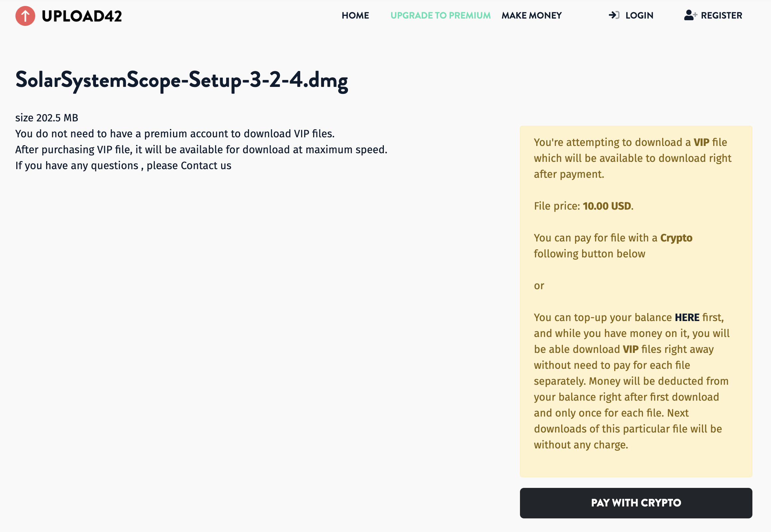Click the PAY WITH CRYPTO button
Viewport: 771px width, 532px height.
click(x=636, y=503)
